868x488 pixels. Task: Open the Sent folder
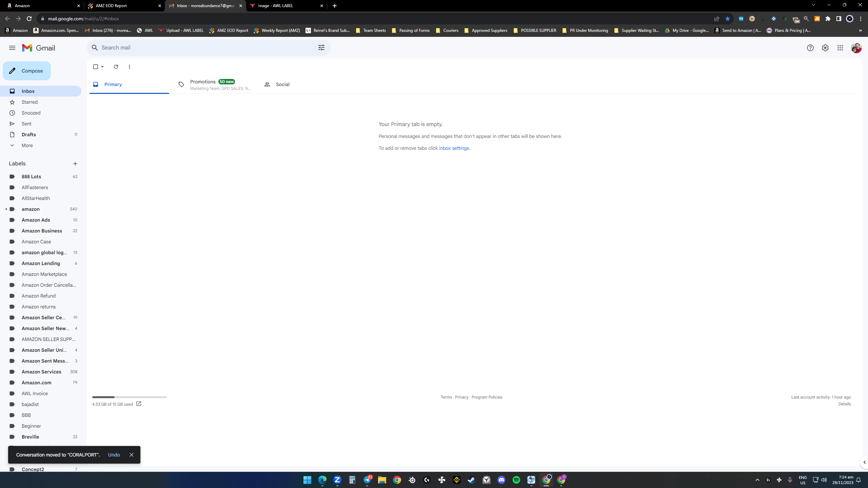pos(41,124)
